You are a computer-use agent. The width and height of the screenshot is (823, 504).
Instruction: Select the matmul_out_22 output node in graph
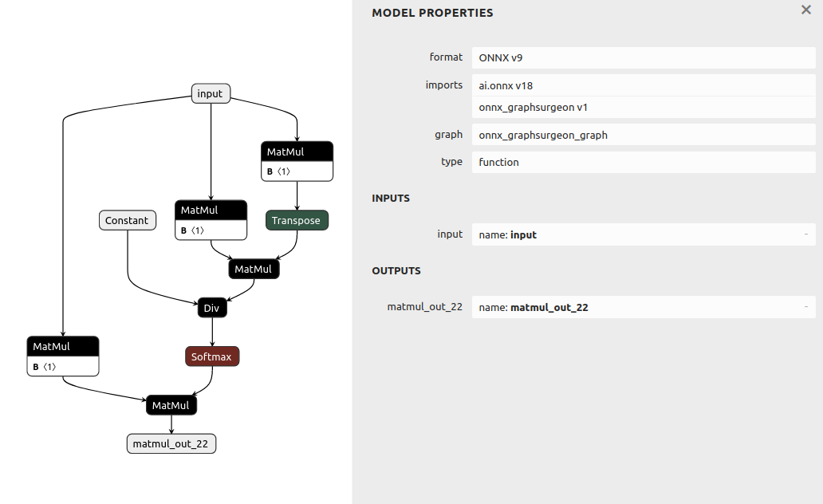coord(171,443)
